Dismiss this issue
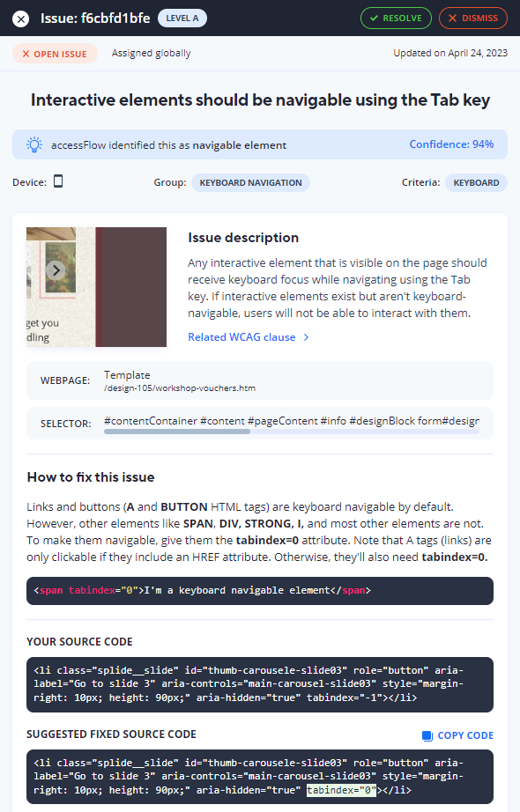Viewport: 520px width, 812px height. (472, 18)
